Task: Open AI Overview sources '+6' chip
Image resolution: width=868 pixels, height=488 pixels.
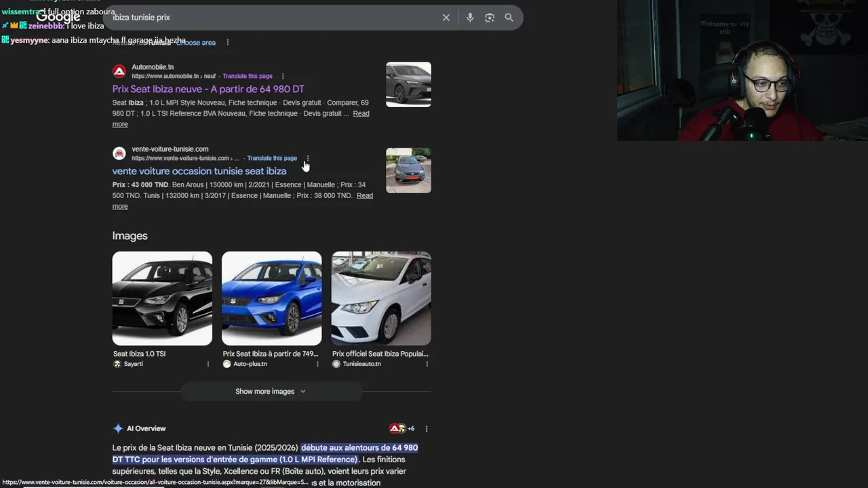Action: click(x=402, y=428)
